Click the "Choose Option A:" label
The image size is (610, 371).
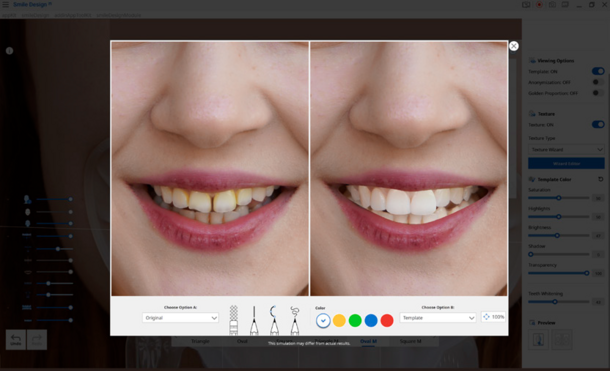click(180, 307)
